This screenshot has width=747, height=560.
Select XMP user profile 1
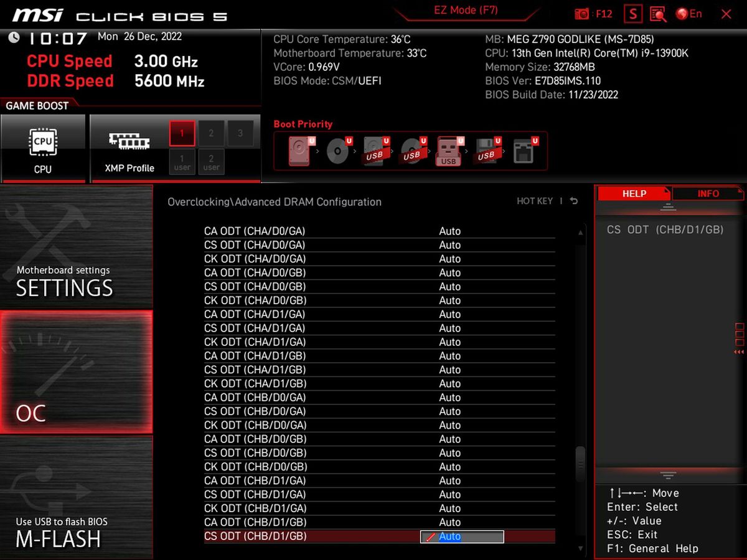pyautogui.click(x=182, y=162)
